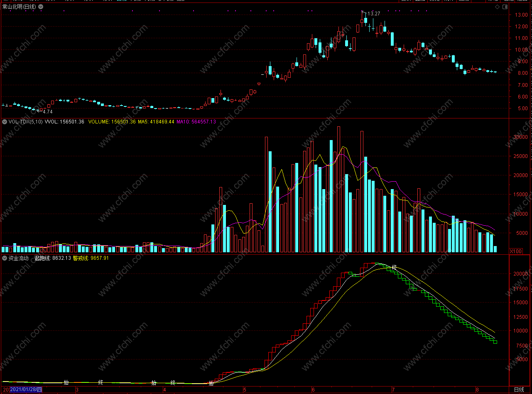Click the 7500 axis label in 资金流动 panel
This screenshot has height=394, width=532.
coord(521,346)
